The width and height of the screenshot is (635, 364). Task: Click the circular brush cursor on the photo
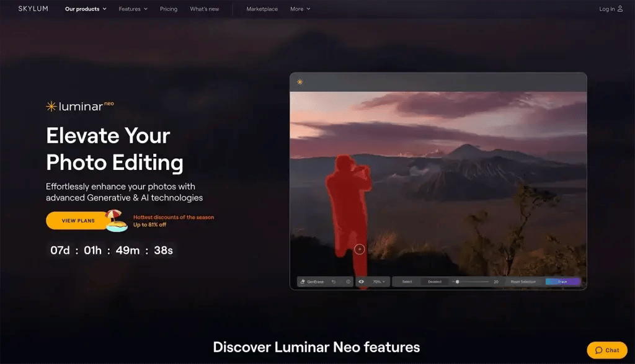tap(360, 249)
